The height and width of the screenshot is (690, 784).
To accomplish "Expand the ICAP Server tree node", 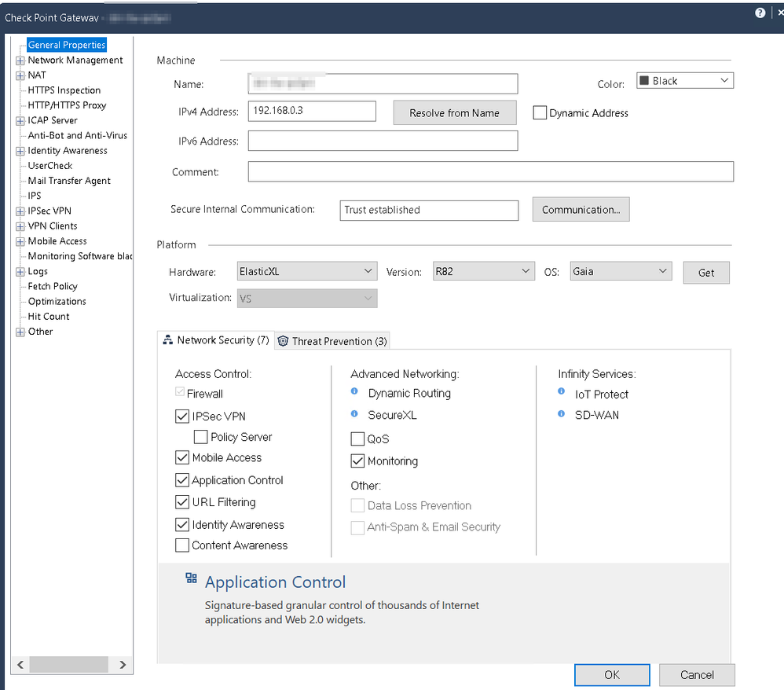I will click(20, 120).
